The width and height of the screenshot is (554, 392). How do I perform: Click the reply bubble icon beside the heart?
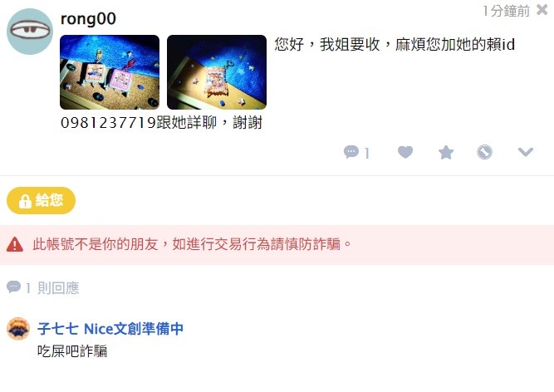[351, 152]
